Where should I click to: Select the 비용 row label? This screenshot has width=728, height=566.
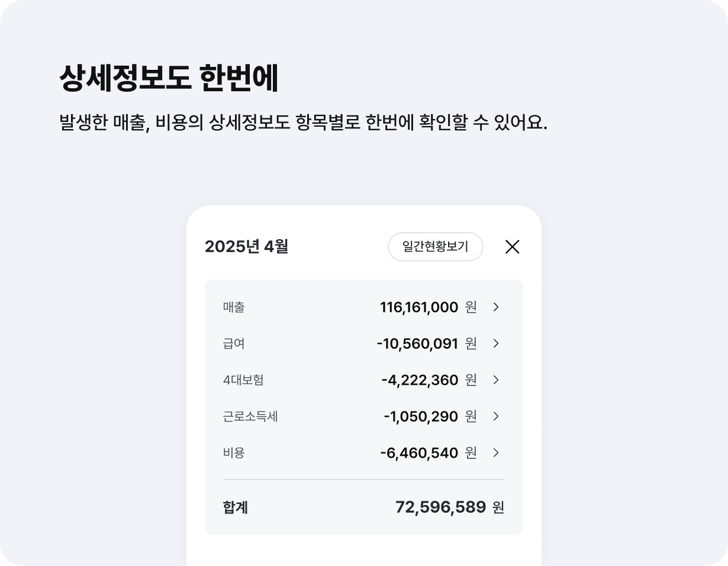[234, 453]
